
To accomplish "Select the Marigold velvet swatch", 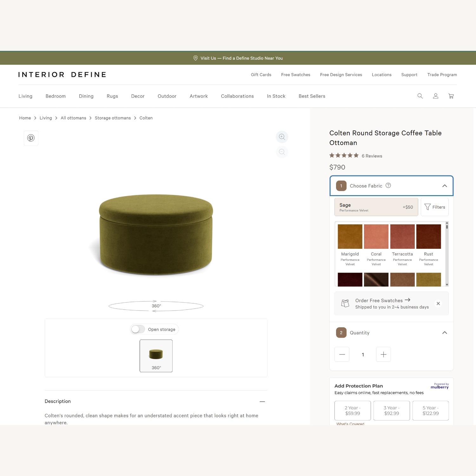I will [350, 236].
